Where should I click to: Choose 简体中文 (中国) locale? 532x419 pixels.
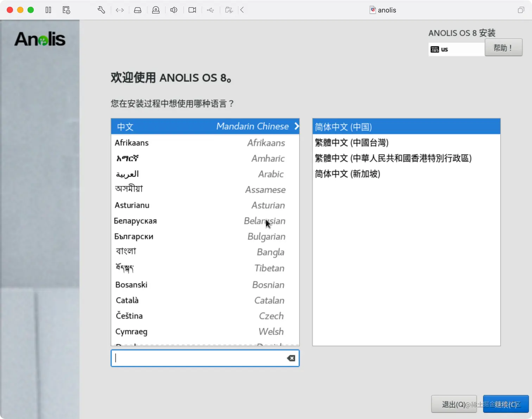click(406, 126)
